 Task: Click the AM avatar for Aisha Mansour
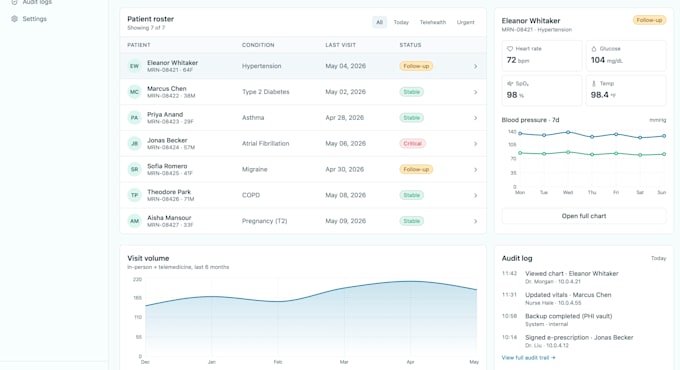[134, 221]
